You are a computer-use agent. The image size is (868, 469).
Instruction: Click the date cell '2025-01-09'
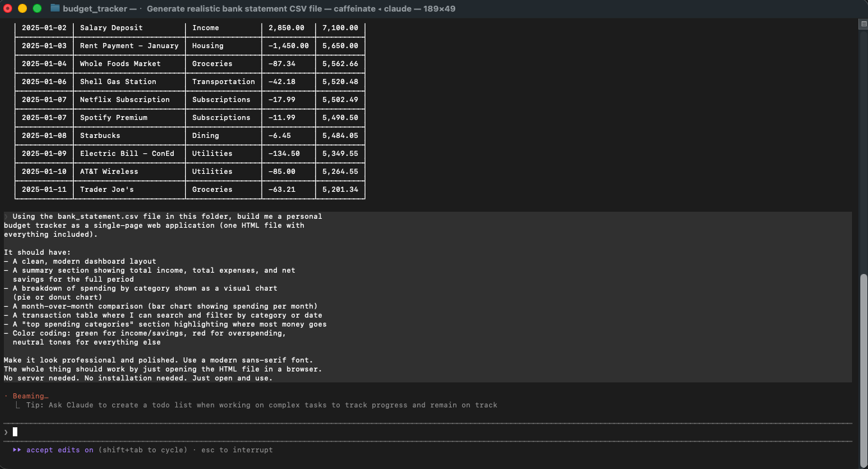click(x=44, y=153)
